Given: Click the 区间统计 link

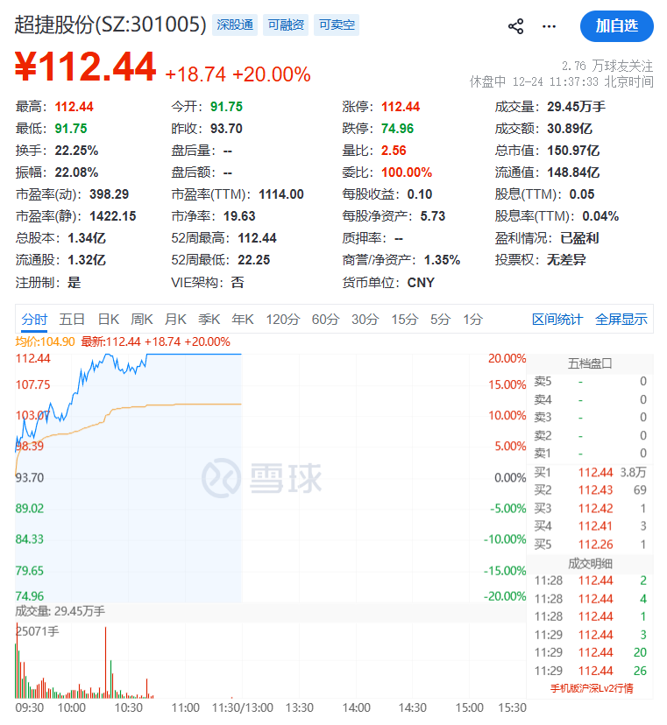Looking at the screenshot, I should point(557,319).
